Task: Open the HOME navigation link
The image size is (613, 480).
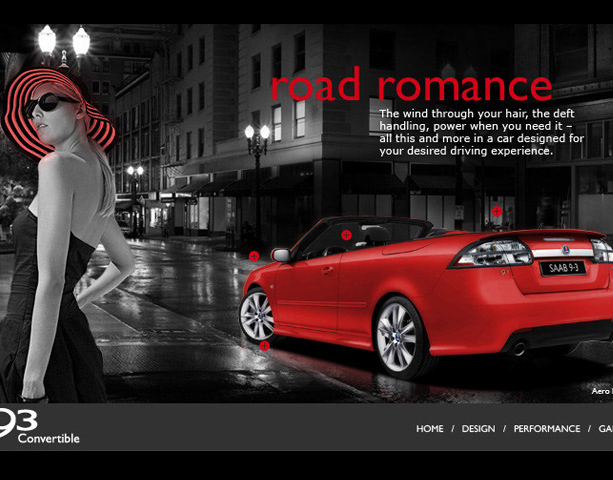Action: (x=430, y=429)
